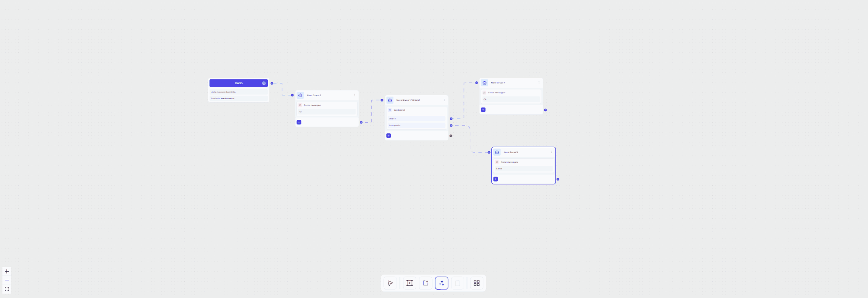
Task: Open Novo Grupo 4 three-dot menu
Action: click(539, 83)
